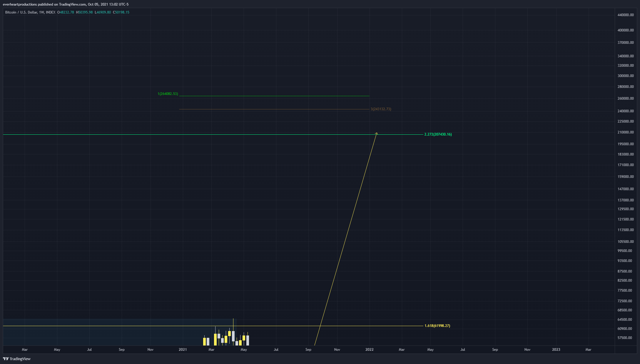This screenshot has width=640, height=364.
Task: Click the 3(243132.73) gray level label
Action: point(381,109)
